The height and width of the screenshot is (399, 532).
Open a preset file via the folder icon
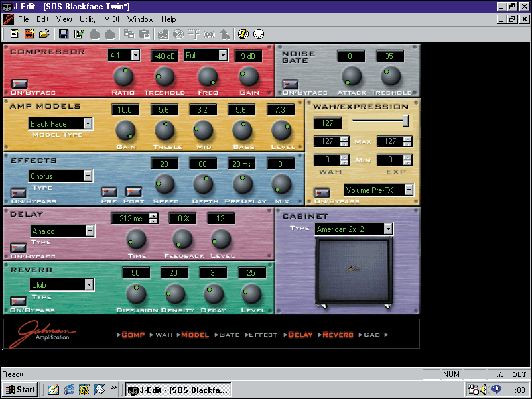click(x=44, y=34)
